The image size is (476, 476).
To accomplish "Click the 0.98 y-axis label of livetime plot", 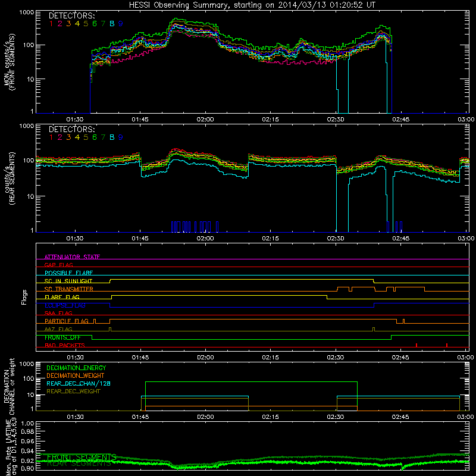I will 27,431.
